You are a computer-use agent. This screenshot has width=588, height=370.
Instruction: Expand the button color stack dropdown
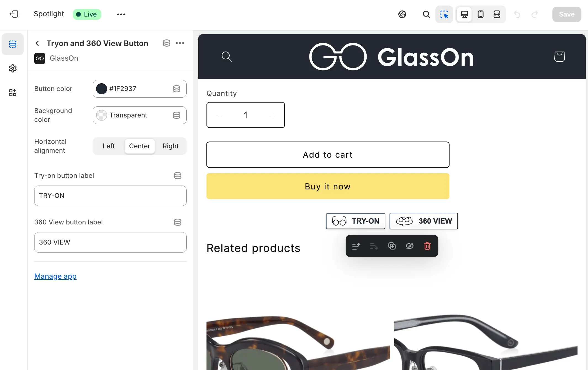coord(176,88)
